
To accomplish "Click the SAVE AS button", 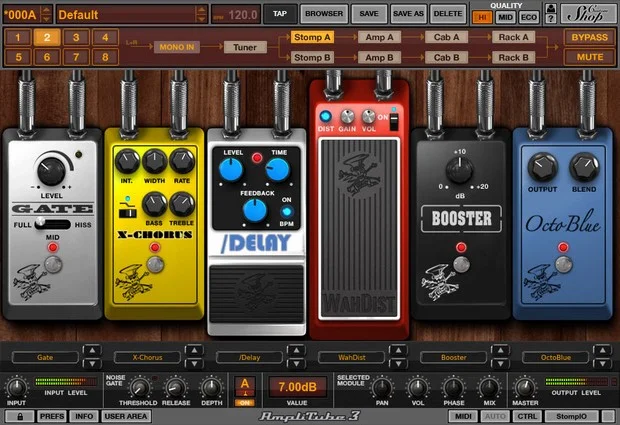I will (408, 14).
